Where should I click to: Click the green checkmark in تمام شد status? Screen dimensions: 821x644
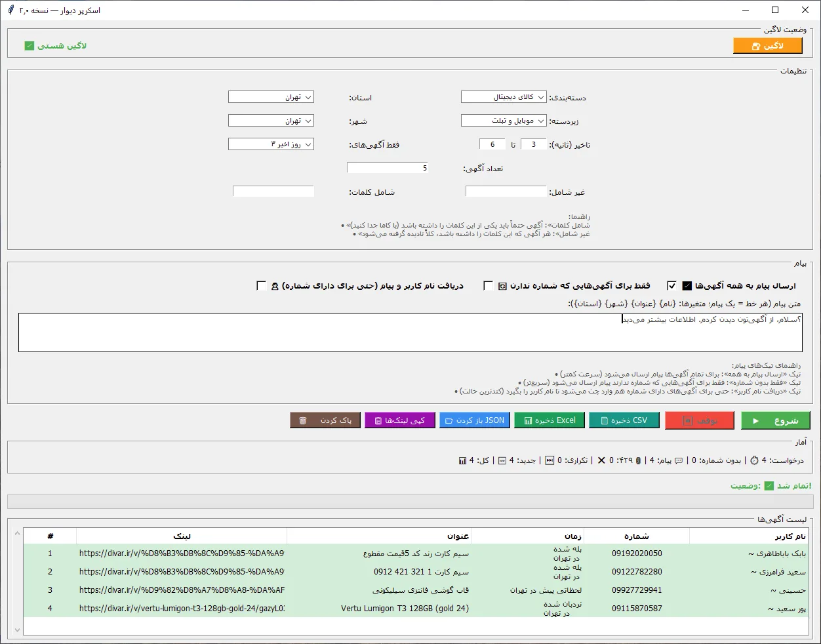[x=769, y=486]
